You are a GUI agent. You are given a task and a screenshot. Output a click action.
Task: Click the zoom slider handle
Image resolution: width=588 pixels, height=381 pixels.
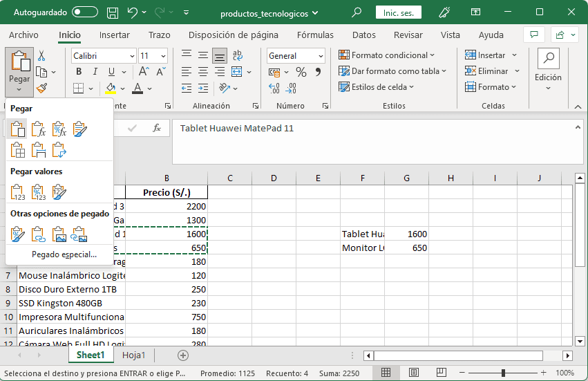[503, 373]
